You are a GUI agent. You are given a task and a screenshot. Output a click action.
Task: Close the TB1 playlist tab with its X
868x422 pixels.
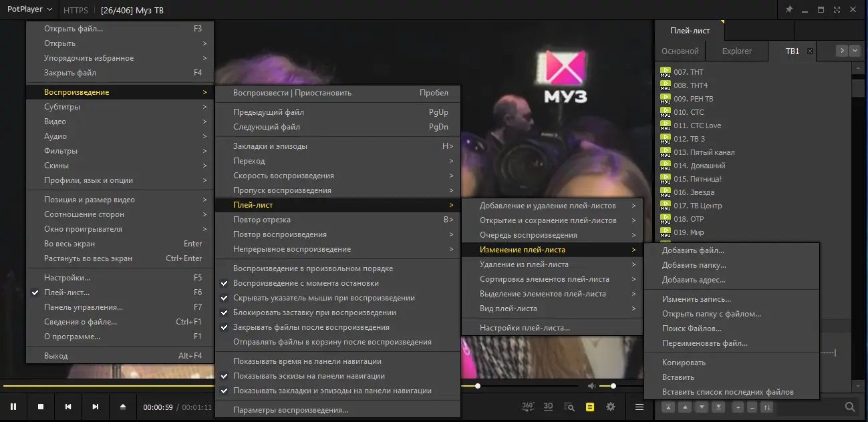(809, 51)
